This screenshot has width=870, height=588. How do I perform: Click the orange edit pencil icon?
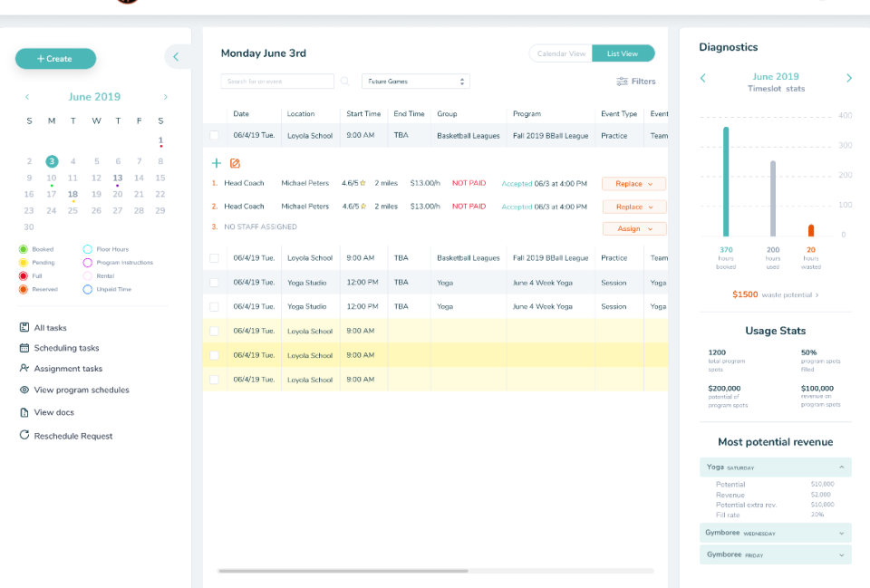tap(235, 163)
